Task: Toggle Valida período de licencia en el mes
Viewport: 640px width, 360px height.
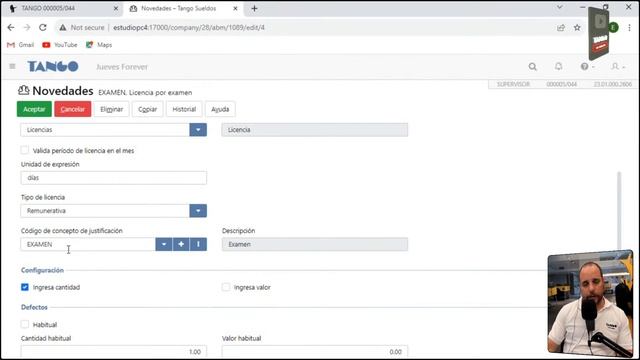Action: coord(25,150)
